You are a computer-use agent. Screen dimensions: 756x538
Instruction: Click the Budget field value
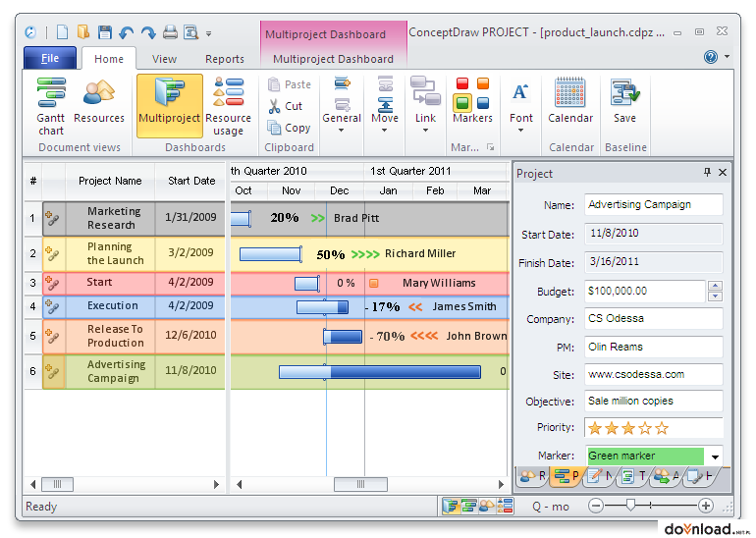coord(645,291)
